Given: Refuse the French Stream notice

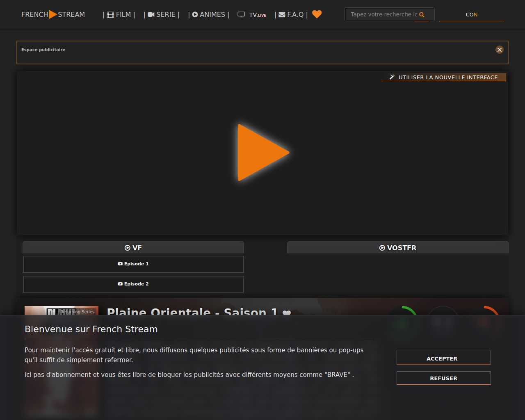Looking at the screenshot, I should pyautogui.click(x=444, y=378).
